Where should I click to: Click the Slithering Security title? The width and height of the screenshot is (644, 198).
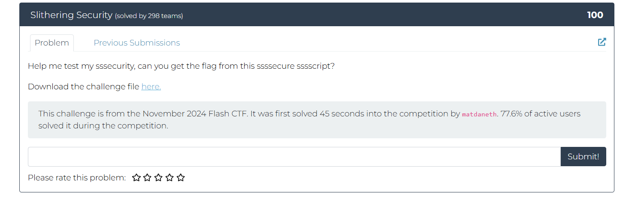(71, 15)
